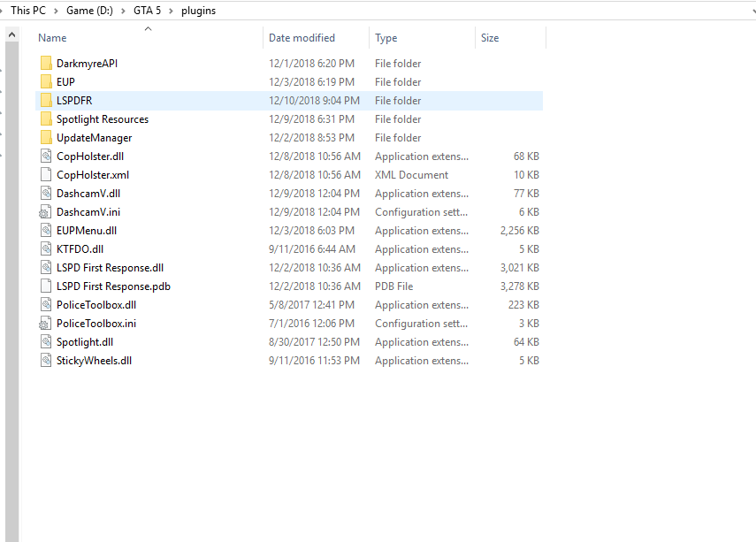Click the LSPD First Response.dll file icon
Viewport: 756px width, 542px height.
click(46, 268)
